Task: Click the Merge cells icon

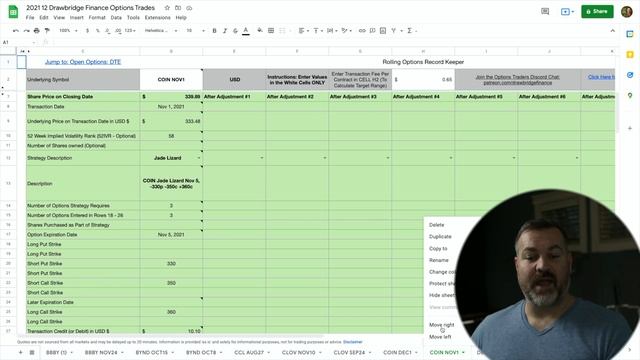Action: [282, 31]
